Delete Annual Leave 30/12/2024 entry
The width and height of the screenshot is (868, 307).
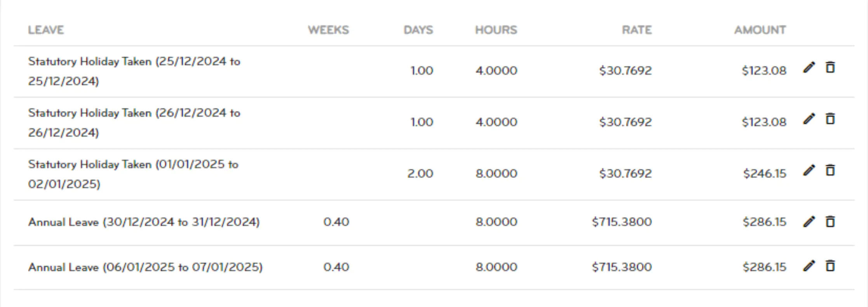point(830,221)
